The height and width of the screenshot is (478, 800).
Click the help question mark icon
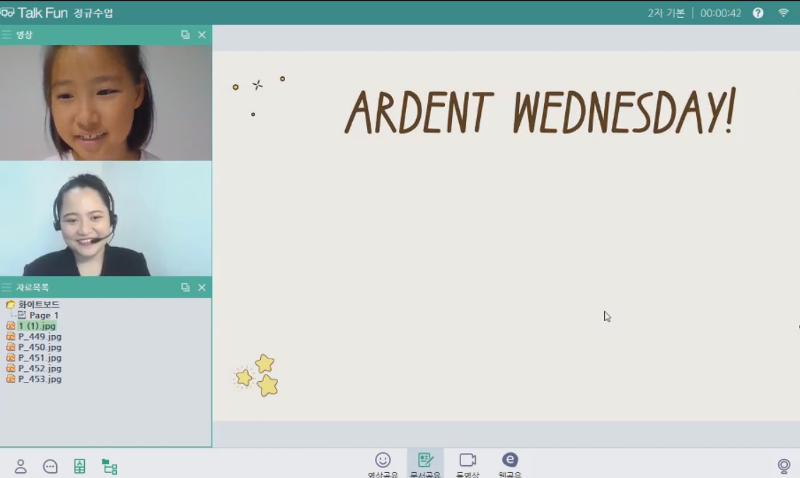point(758,13)
